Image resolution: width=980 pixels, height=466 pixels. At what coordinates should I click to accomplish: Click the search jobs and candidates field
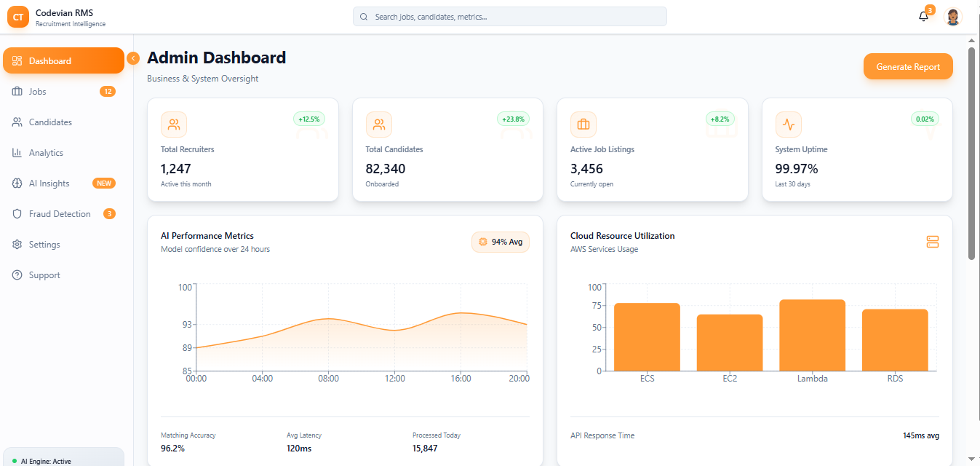coord(509,17)
